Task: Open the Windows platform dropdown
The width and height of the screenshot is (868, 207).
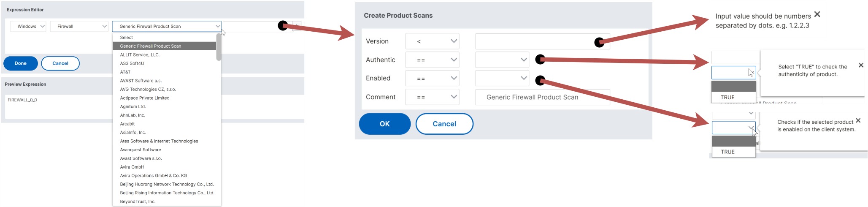Action: [28, 26]
